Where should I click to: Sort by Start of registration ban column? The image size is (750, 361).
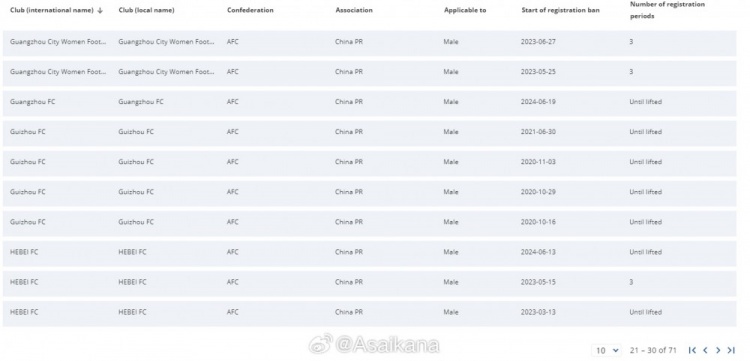pos(561,11)
